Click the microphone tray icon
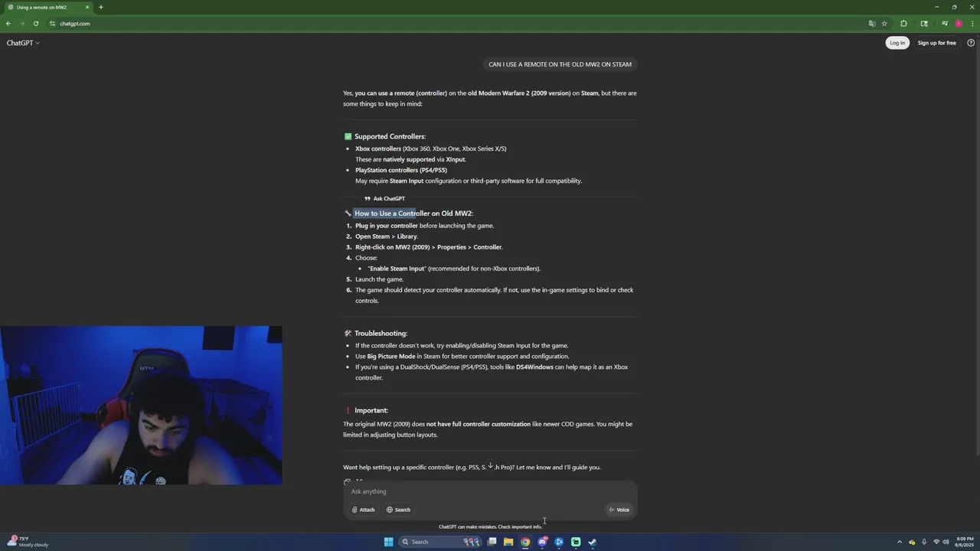 tap(924, 542)
